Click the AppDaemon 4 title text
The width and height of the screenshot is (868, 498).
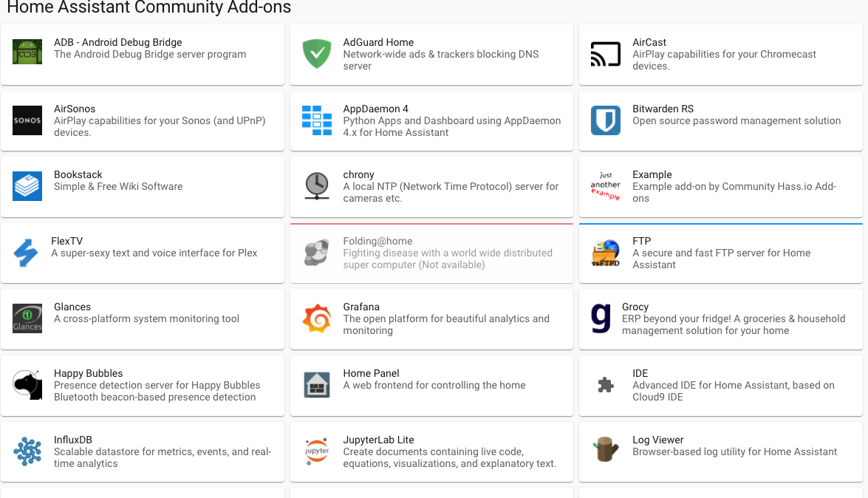[375, 109]
